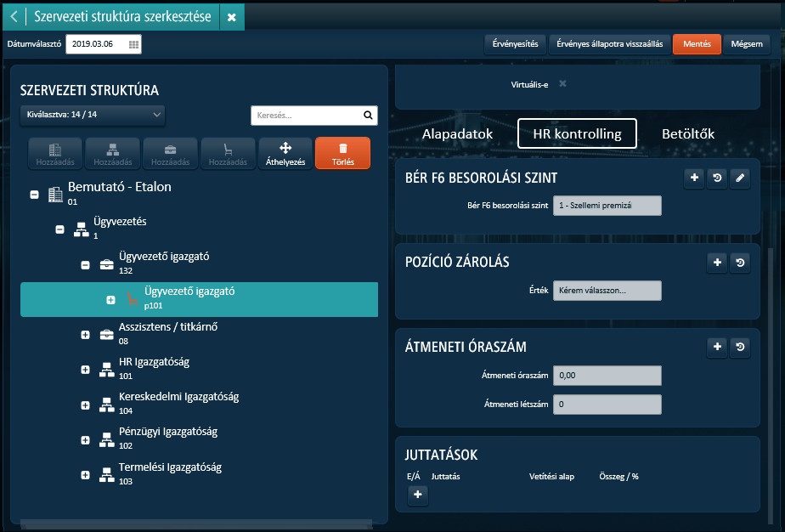Click plus icon in Átmeneti óraszám section
This screenshot has width=785, height=532.
[x=717, y=347]
